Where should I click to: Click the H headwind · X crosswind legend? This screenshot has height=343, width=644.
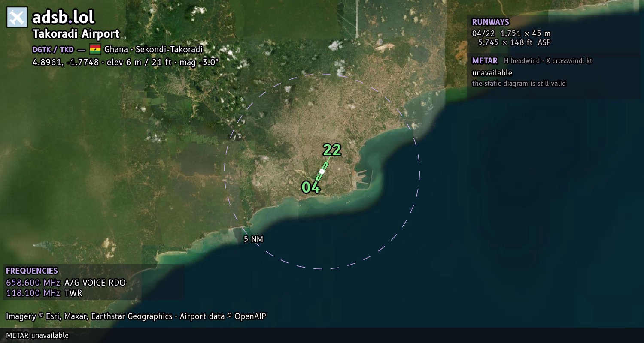[548, 61]
